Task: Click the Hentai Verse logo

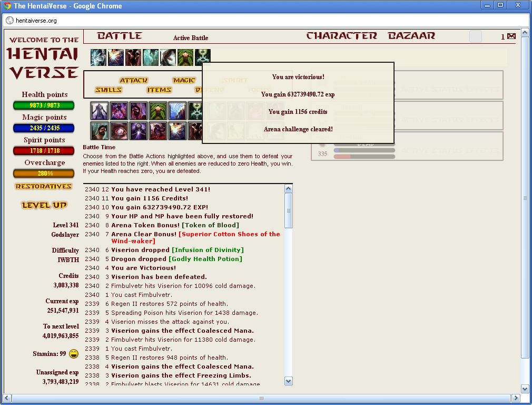Action: click(44, 58)
